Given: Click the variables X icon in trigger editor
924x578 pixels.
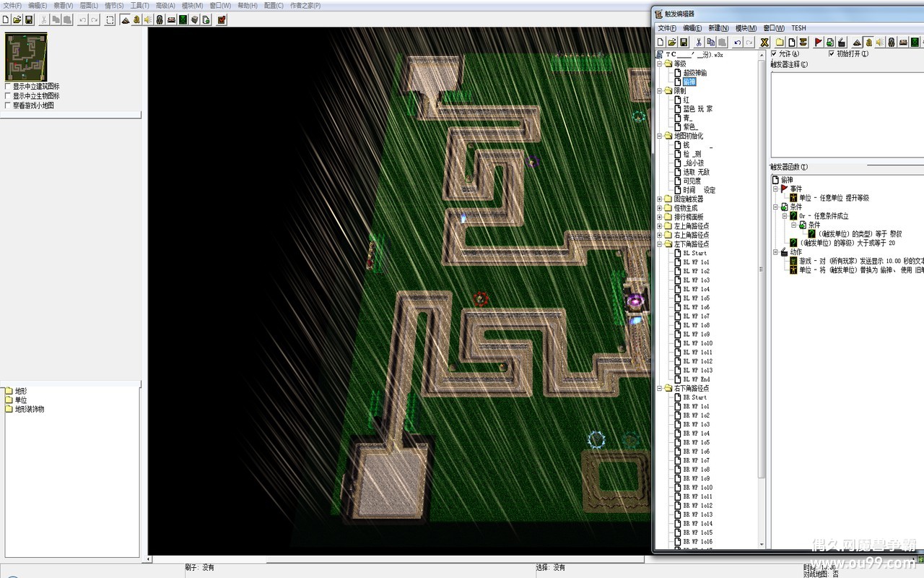Looking at the screenshot, I should [764, 43].
